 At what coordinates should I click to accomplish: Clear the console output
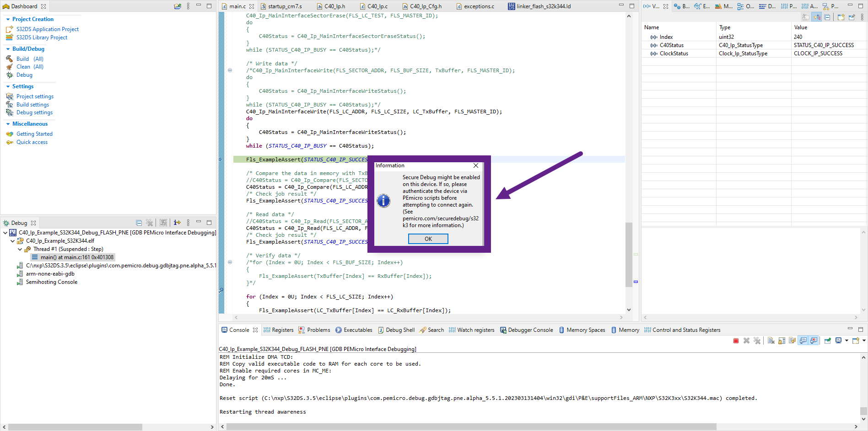[x=771, y=341]
